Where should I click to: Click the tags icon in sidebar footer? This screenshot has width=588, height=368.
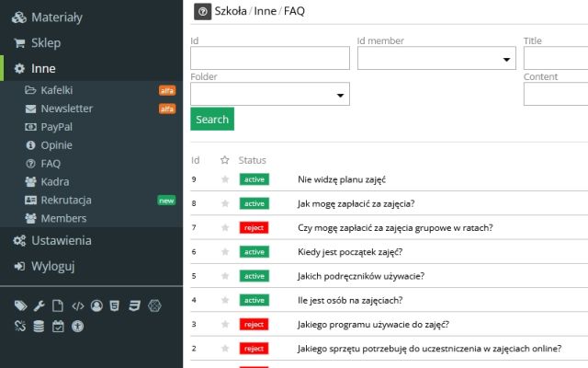click(20, 305)
